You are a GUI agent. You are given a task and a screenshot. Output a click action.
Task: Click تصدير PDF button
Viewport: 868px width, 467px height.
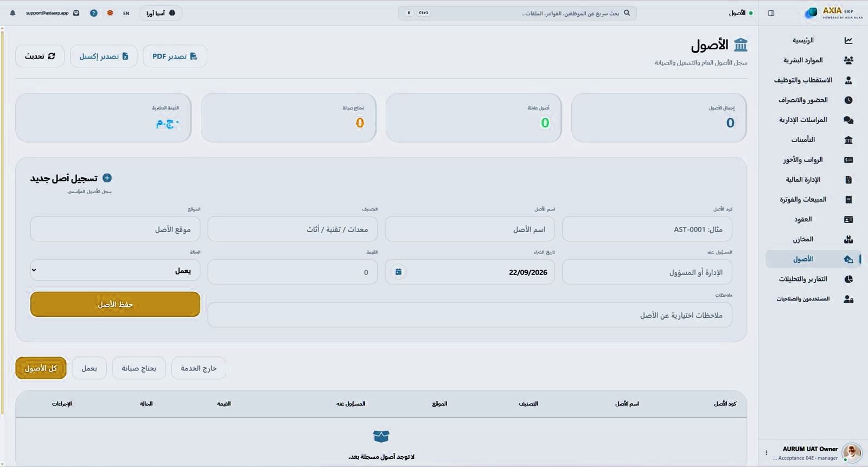175,56
